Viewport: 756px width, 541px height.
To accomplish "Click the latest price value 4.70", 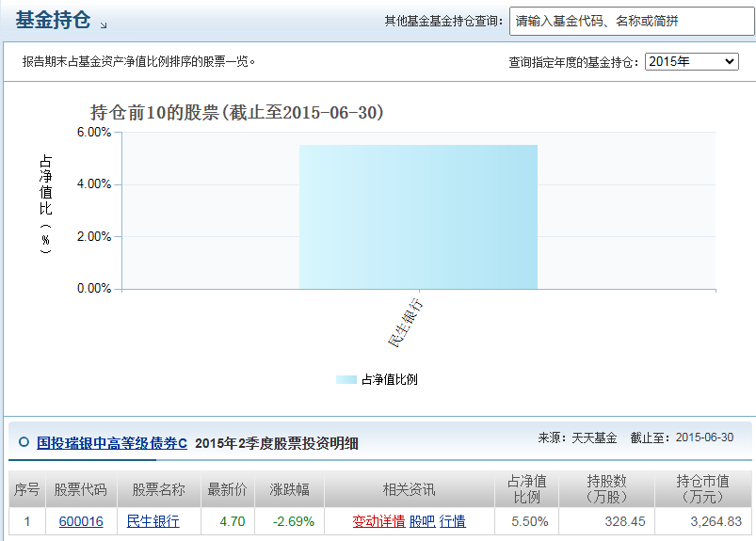I will [x=233, y=521].
